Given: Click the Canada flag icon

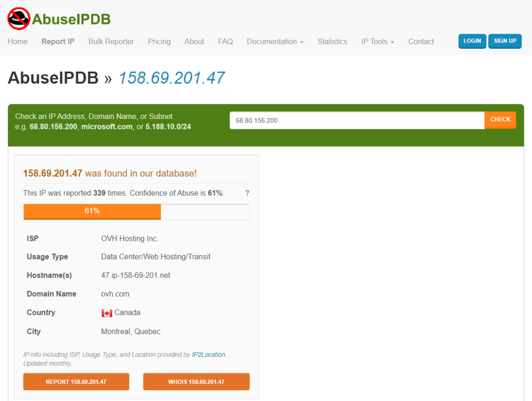Looking at the screenshot, I should [x=107, y=313].
